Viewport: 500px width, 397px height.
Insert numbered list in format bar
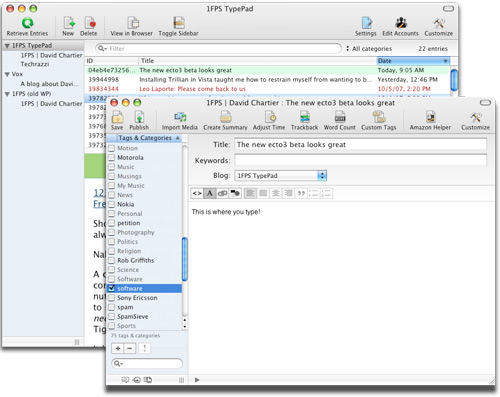pyautogui.click(x=326, y=193)
